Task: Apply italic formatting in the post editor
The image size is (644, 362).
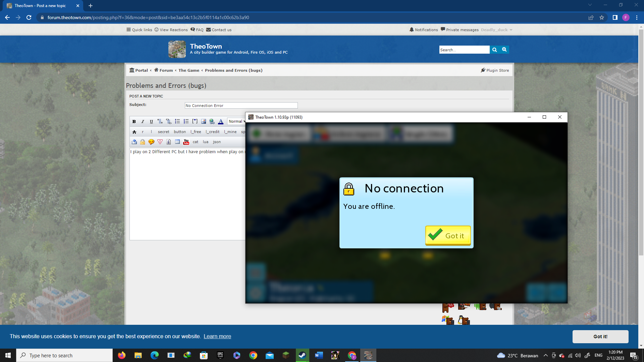Action: tap(143, 121)
